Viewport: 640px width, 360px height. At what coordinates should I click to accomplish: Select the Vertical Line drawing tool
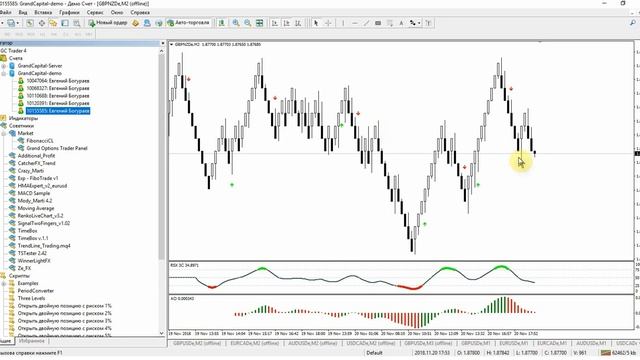(x=343, y=23)
